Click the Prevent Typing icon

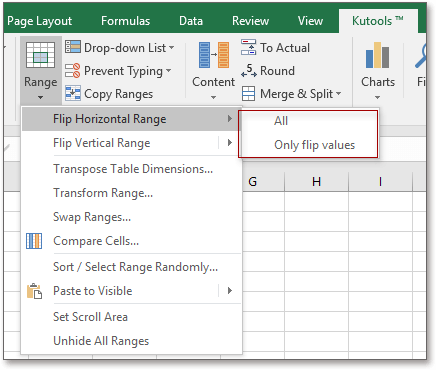73,71
